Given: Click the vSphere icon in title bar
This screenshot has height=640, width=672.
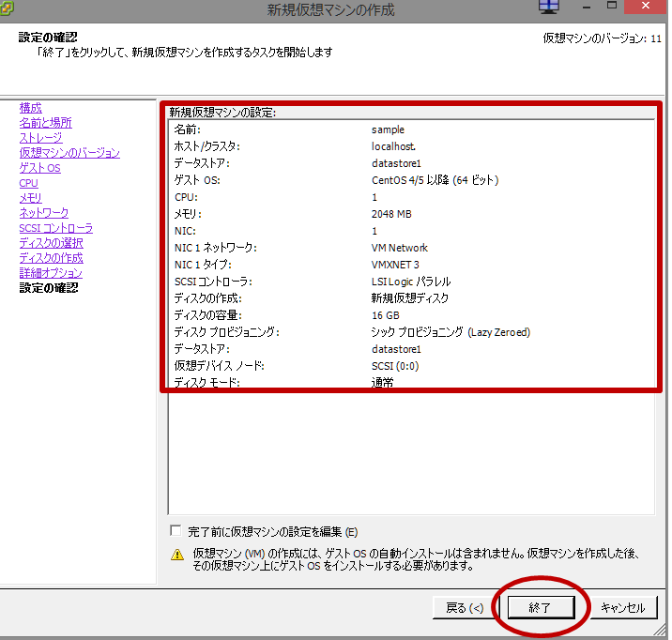Looking at the screenshot, I should (x=6, y=8).
